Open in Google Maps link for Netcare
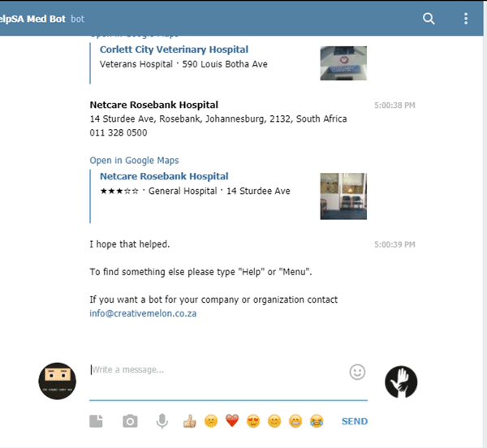Screen dimensions: 487x448 pos(134,160)
